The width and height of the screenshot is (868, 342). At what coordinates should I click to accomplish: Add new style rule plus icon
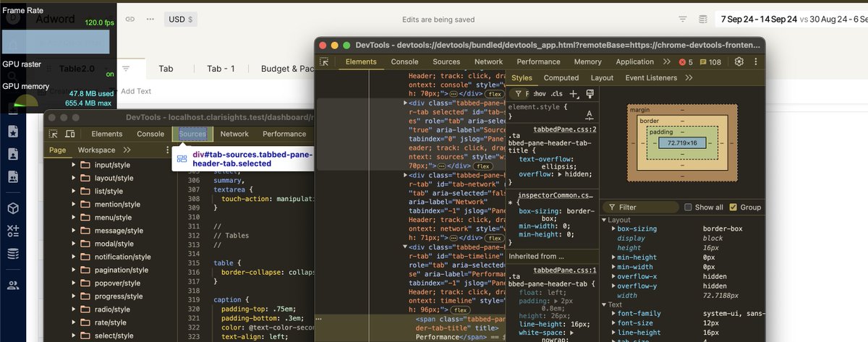pos(574,94)
